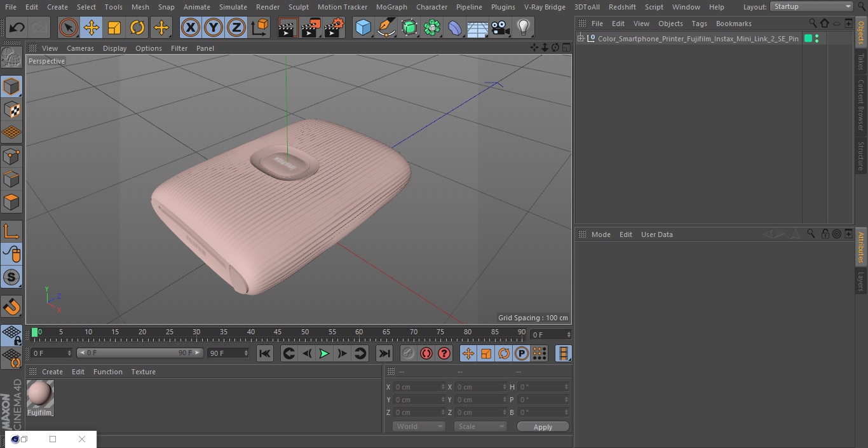This screenshot has width=868, height=448.
Task: Open the World coordinate dropdown
Action: pyautogui.click(x=419, y=426)
